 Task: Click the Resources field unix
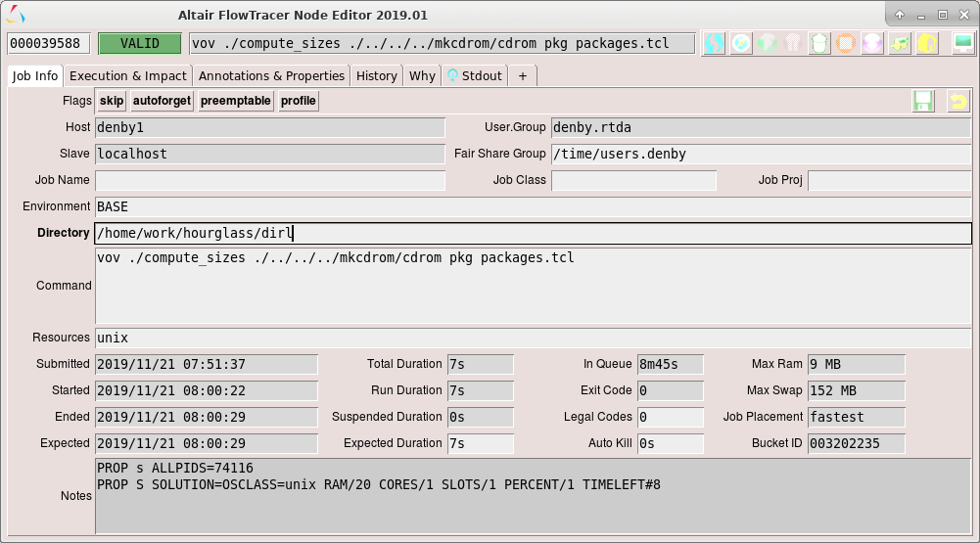(534, 338)
